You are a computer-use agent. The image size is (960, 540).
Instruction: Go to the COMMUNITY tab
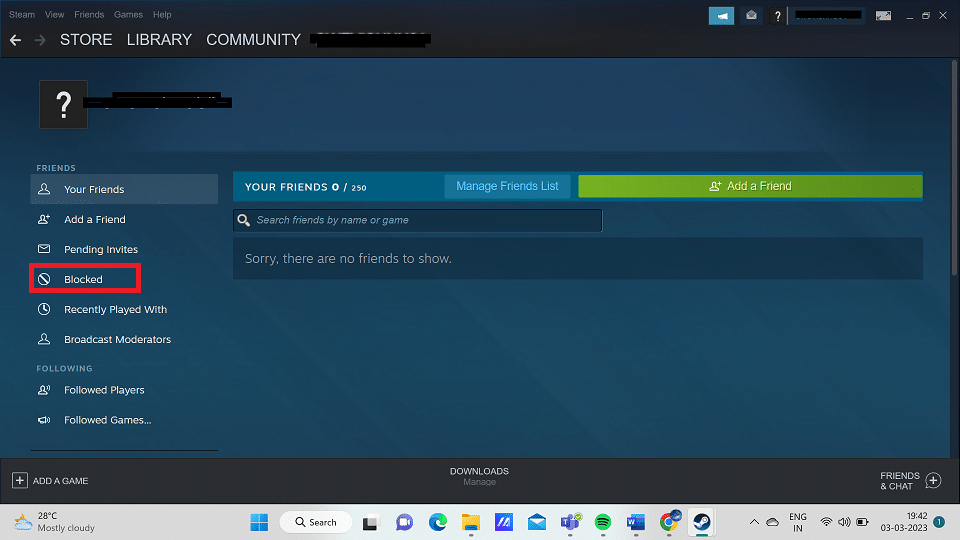click(253, 40)
